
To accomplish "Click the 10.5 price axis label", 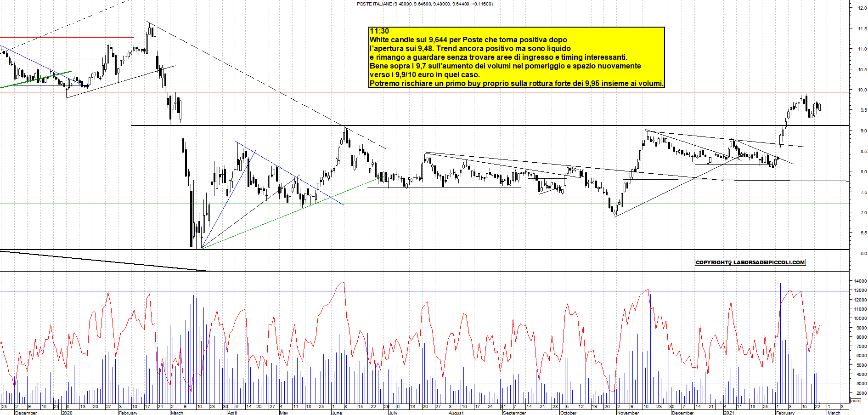I will pos(862,70).
